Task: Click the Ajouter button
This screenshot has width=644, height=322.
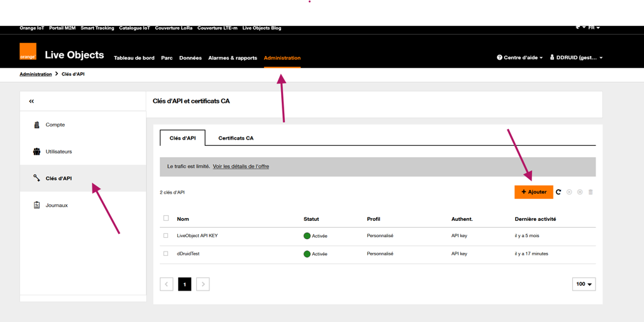Action: coord(534,192)
